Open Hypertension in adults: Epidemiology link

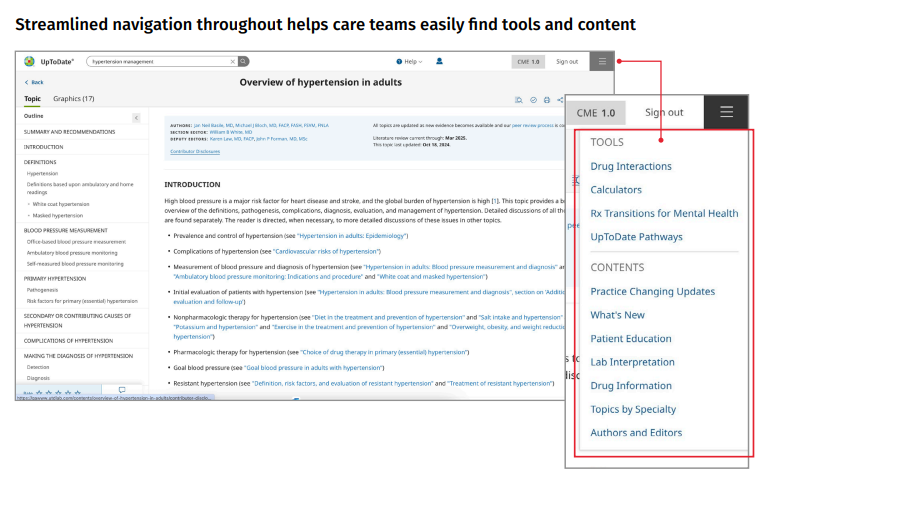click(x=352, y=236)
